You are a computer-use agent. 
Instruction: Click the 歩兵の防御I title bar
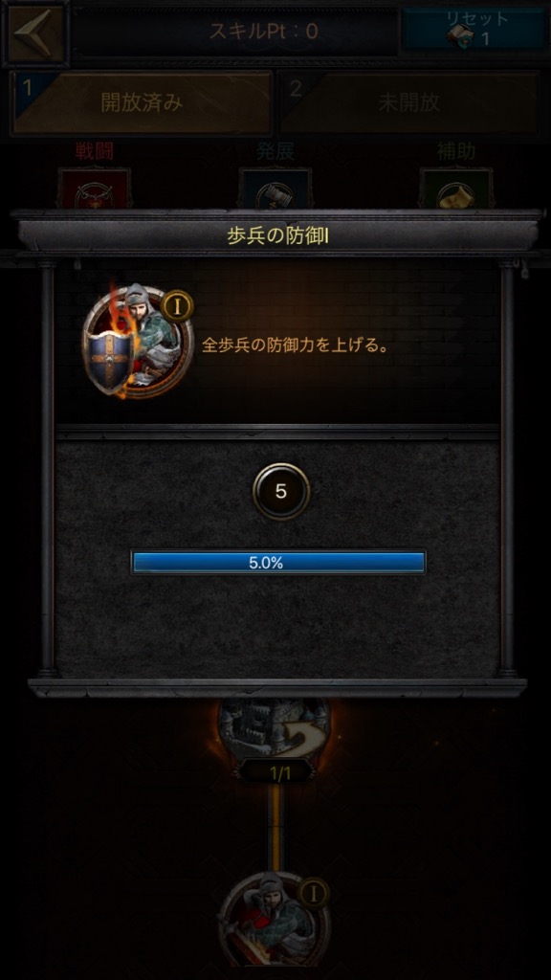point(278,237)
